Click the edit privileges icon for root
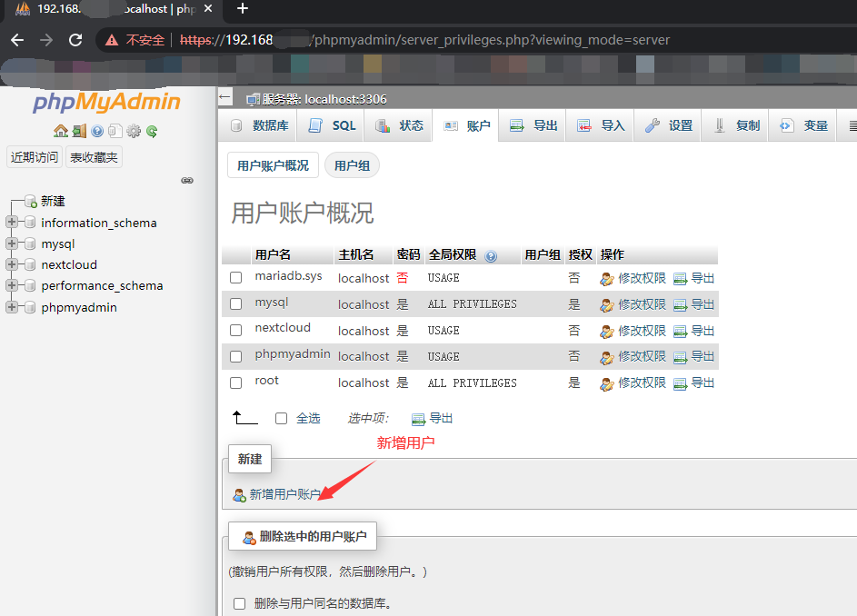 [607, 384]
